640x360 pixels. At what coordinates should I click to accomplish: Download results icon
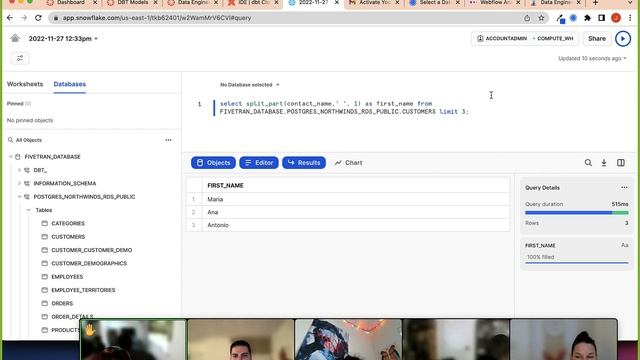pos(604,163)
